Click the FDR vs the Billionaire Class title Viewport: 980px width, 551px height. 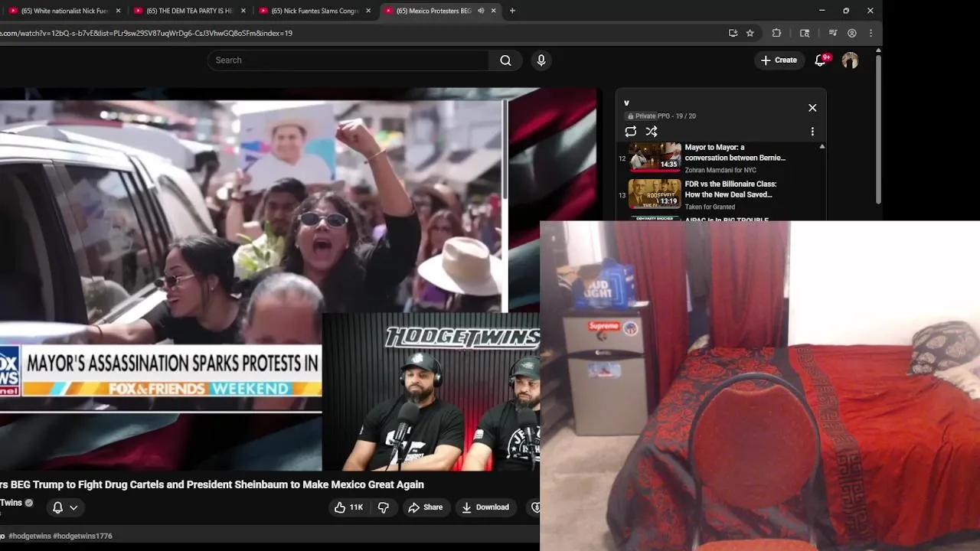[730, 189]
